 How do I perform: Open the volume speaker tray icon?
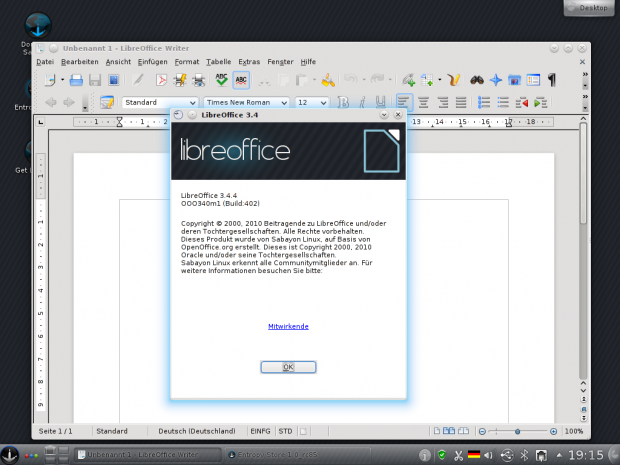[x=489, y=455]
